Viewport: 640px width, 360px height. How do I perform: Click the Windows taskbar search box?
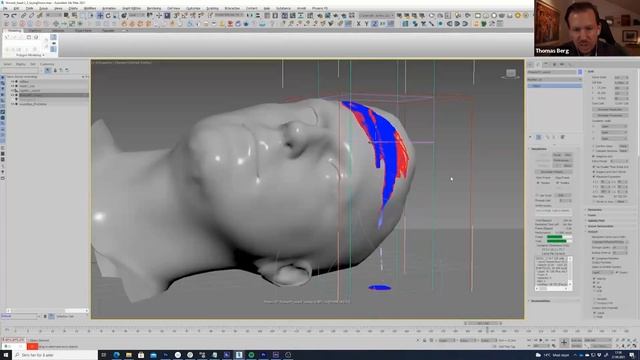(x=55, y=355)
